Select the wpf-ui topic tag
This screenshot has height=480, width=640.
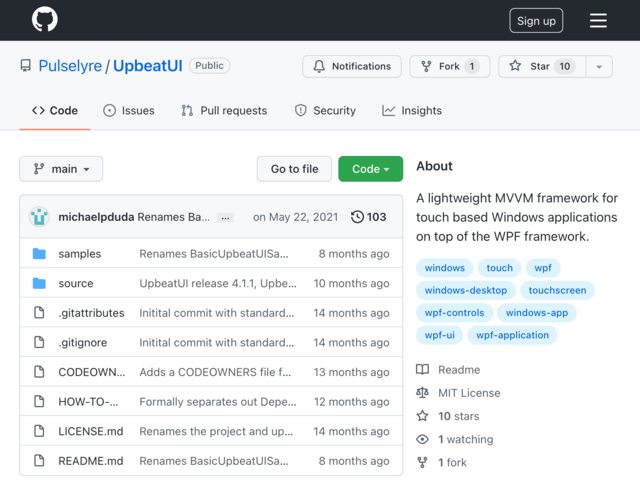coord(440,335)
